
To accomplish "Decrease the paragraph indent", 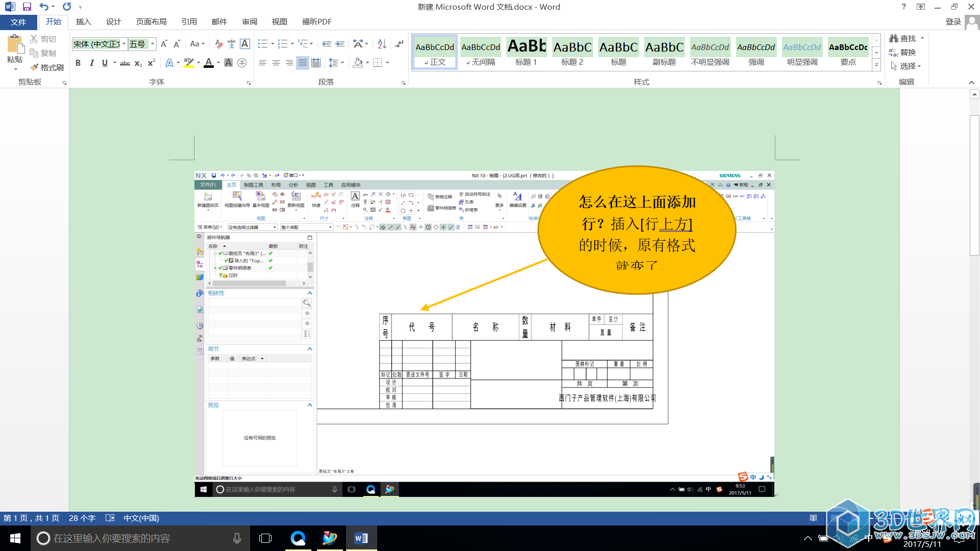I will [x=327, y=44].
